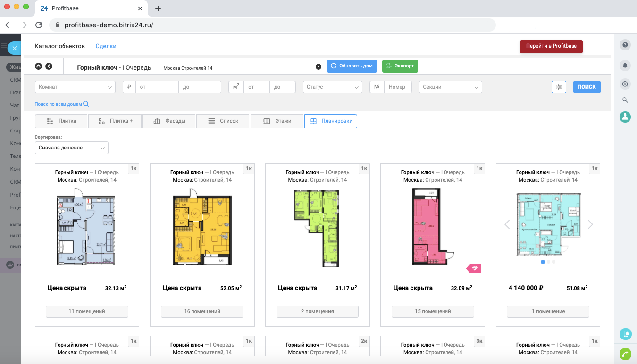637x364 pixels.
Task: Click the help question mark icon
Action: pos(625,45)
